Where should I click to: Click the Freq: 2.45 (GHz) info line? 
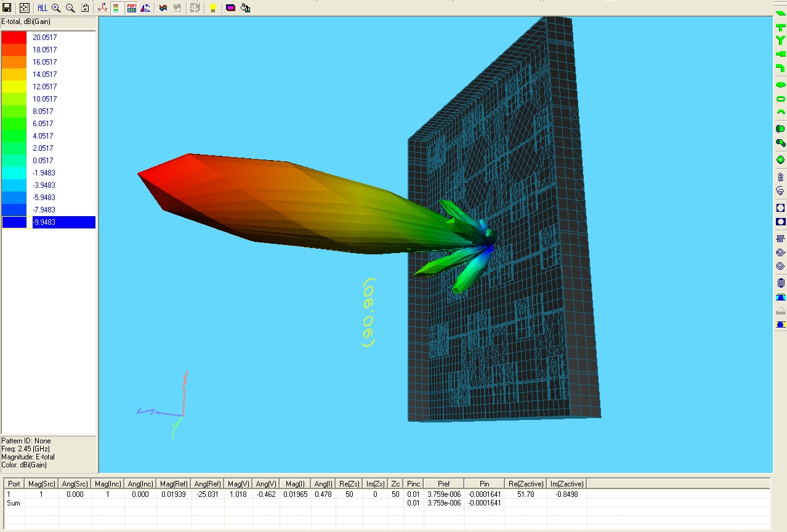point(25,449)
